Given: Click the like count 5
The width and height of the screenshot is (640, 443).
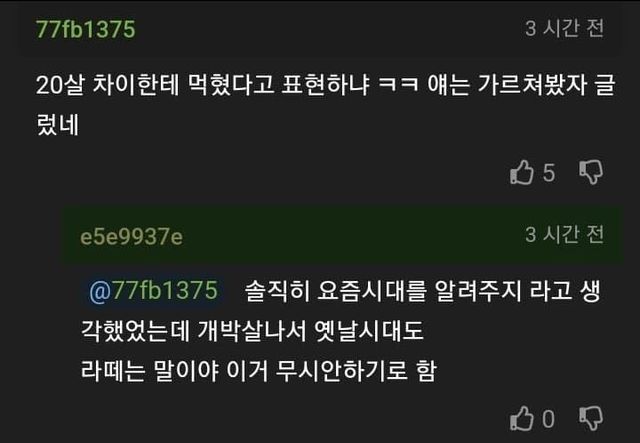Looking at the screenshot, I should pyautogui.click(x=548, y=173).
